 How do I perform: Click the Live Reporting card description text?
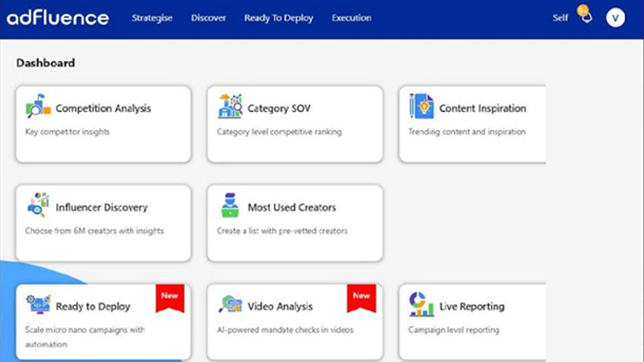453,330
